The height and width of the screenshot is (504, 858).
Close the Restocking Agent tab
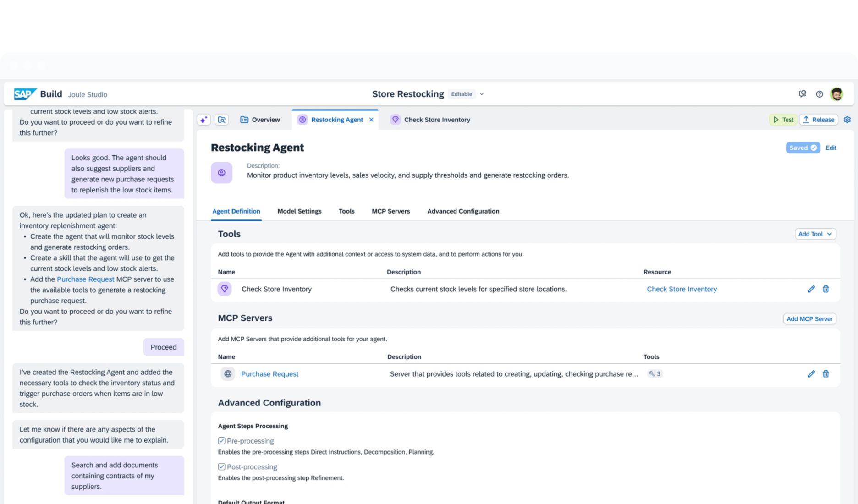tap(371, 120)
